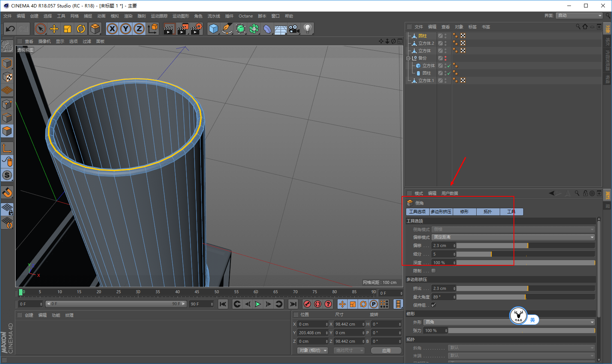Toggle layer square for 立方体.2
Image resolution: width=612 pixels, height=364 pixels.
tap(440, 43)
